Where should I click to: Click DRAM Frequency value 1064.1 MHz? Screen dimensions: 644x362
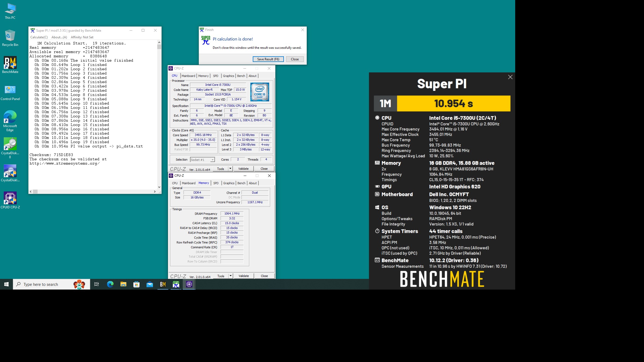point(232,214)
